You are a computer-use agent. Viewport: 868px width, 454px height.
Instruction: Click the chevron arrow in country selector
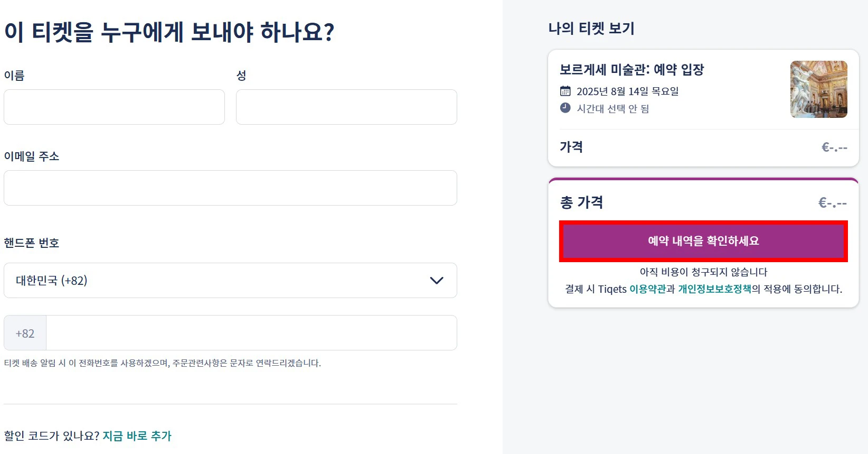point(437,280)
